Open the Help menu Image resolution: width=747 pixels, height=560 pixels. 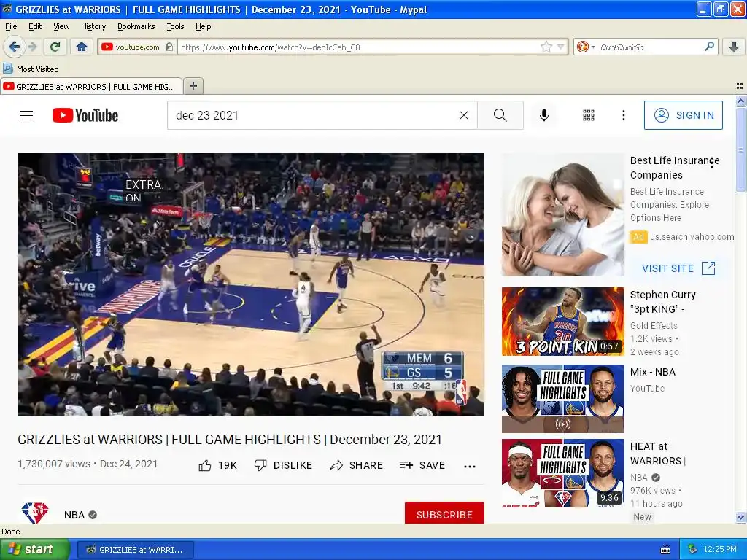(203, 26)
